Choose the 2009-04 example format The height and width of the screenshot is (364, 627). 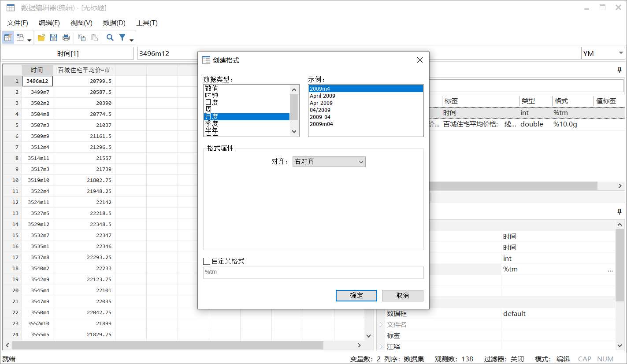tap(366, 117)
